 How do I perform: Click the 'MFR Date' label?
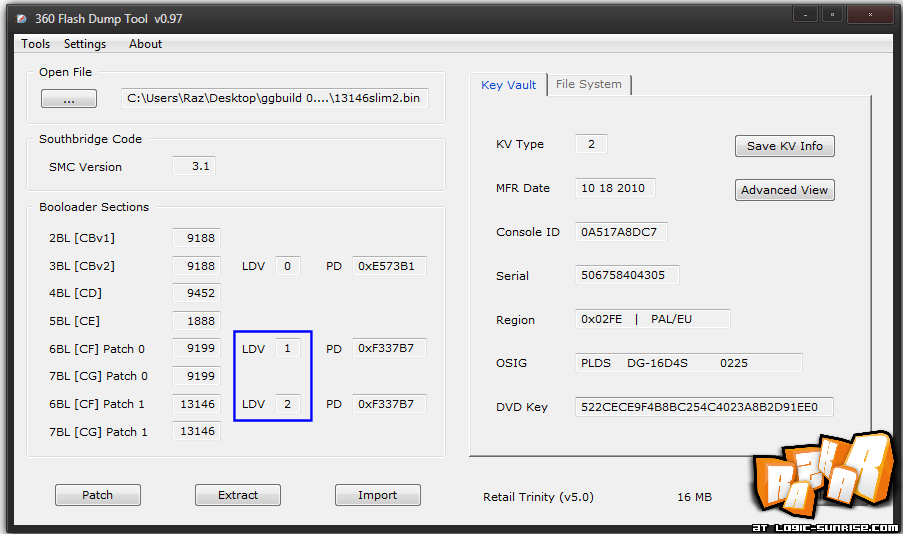tap(523, 188)
